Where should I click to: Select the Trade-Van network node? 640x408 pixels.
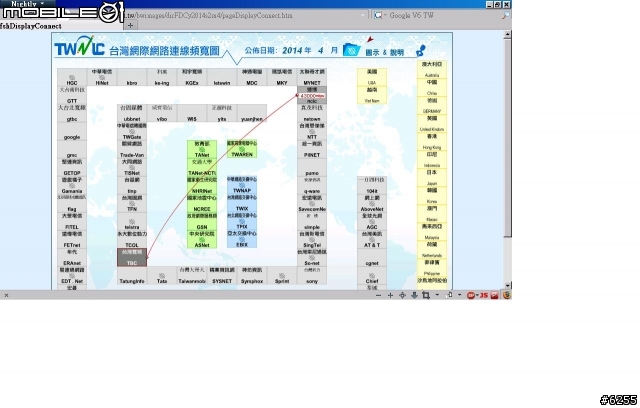132,149
